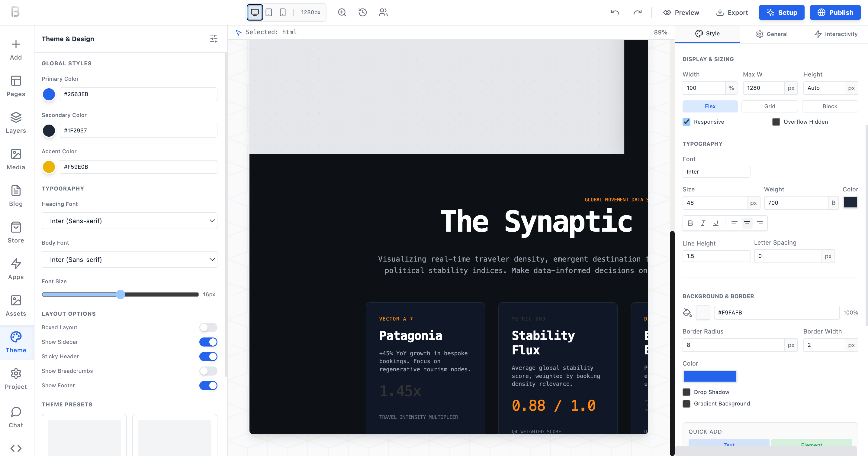Open version history clock icon
Screen dimensions: 868x456
(362, 12)
